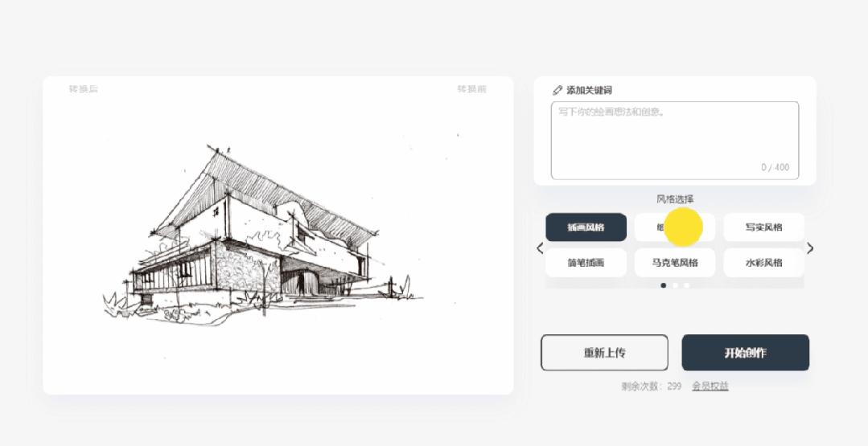Click the pencil icon beside 添加关键词
The height and width of the screenshot is (446, 868).
(557, 90)
